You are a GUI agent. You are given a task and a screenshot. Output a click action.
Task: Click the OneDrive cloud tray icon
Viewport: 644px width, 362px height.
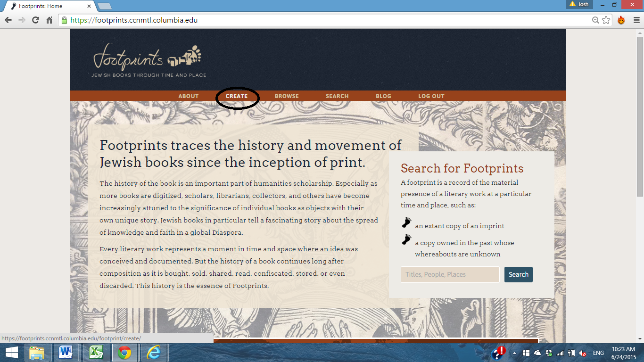pyautogui.click(x=537, y=353)
